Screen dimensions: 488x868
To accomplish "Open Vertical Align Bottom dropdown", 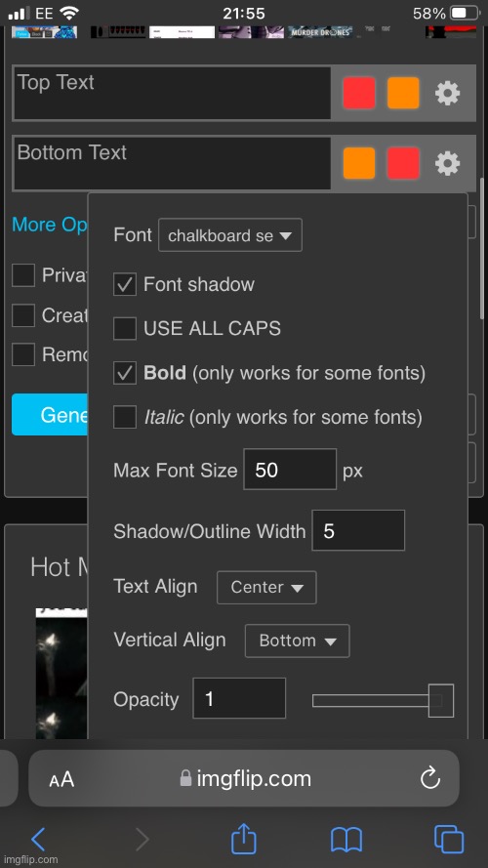I will click(x=297, y=641).
